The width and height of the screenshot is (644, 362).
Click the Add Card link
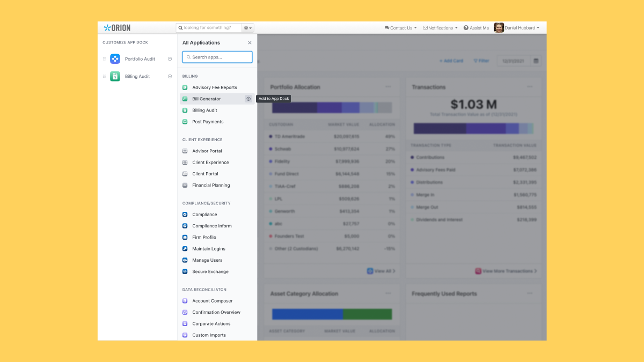coord(451,61)
